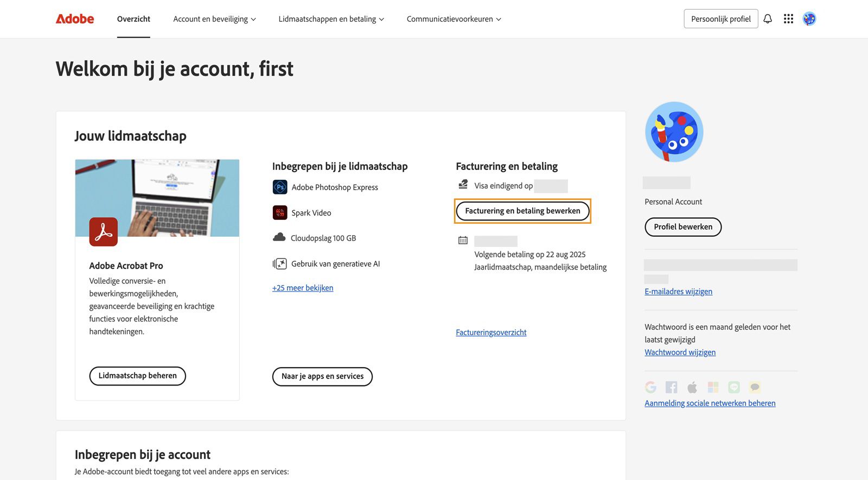
Task: Follow the Wachtwoord wijzigen link
Action: pos(680,352)
